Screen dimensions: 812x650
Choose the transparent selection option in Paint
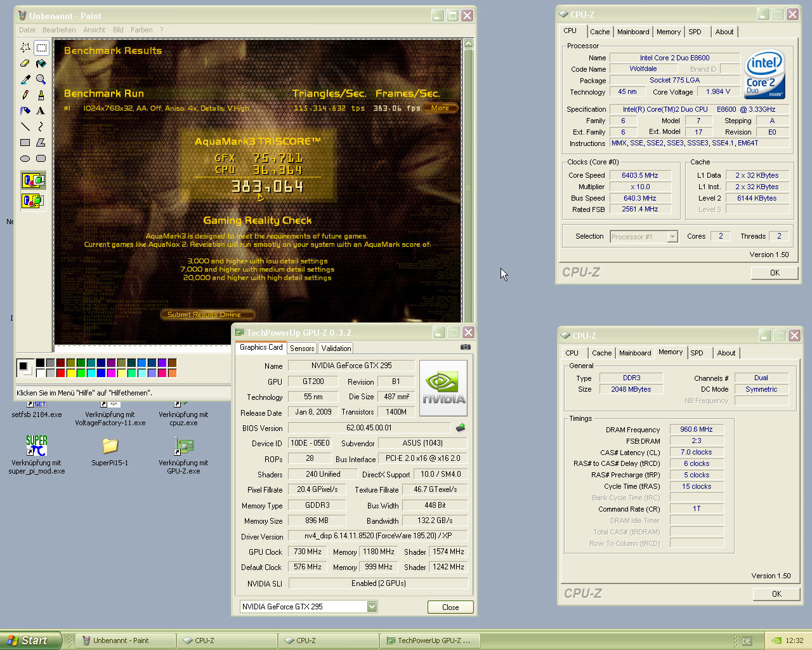click(x=33, y=201)
